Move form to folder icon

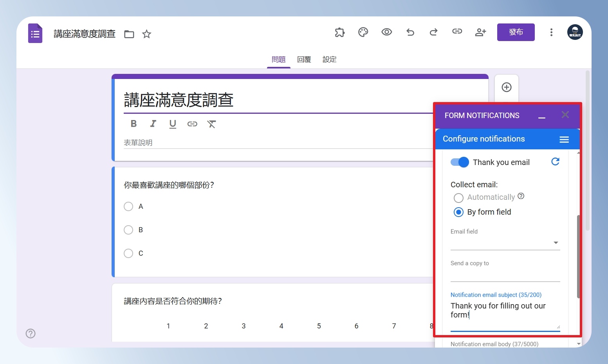(129, 34)
